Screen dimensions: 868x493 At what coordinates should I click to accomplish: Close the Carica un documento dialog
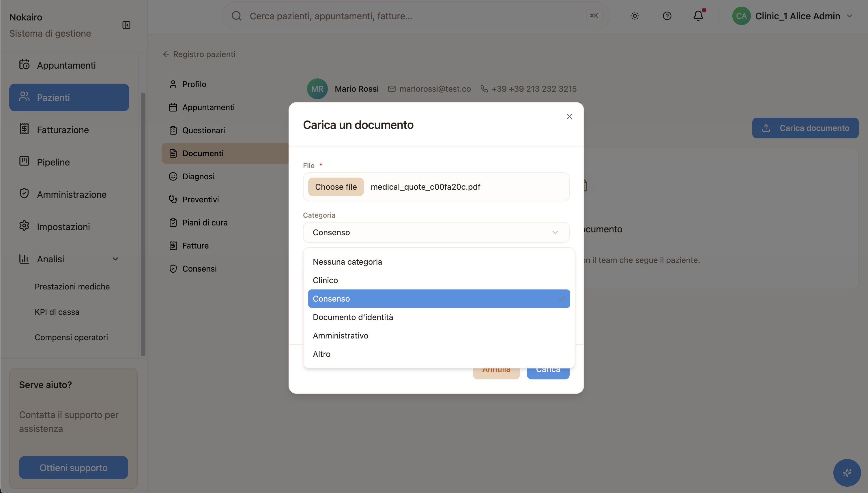[x=569, y=116]
